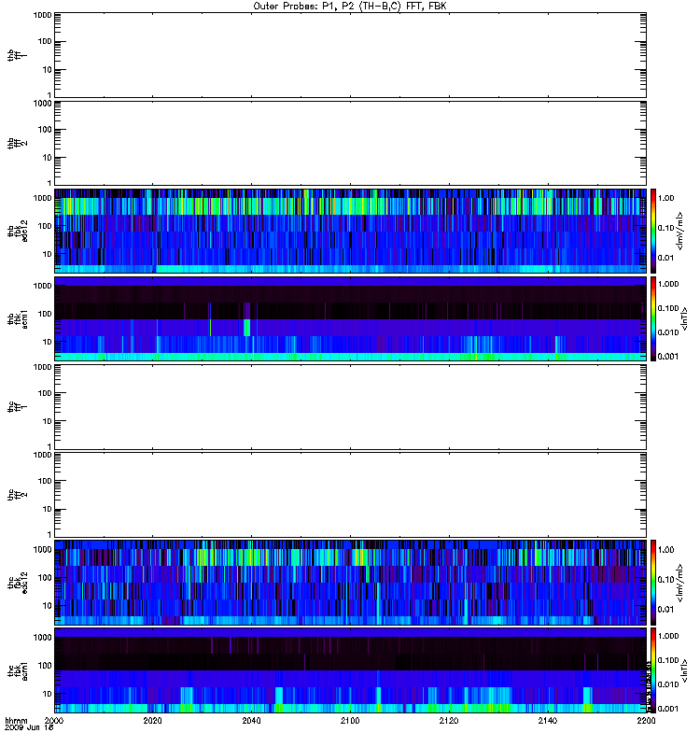Click the "thb fff 1" panel axis label
This screenshot has width=700, height=747.
pyautogui.click(x=17, y=55)
